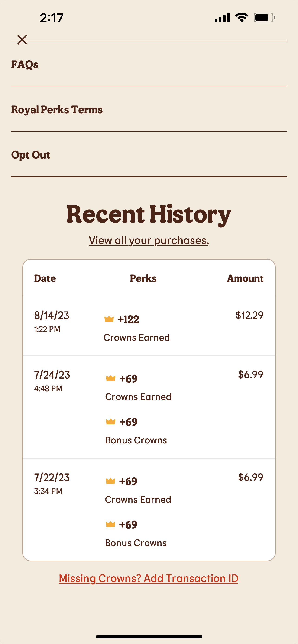The image size is (298, 644).
Task: Tap the Amount column header
Action: 245,278
